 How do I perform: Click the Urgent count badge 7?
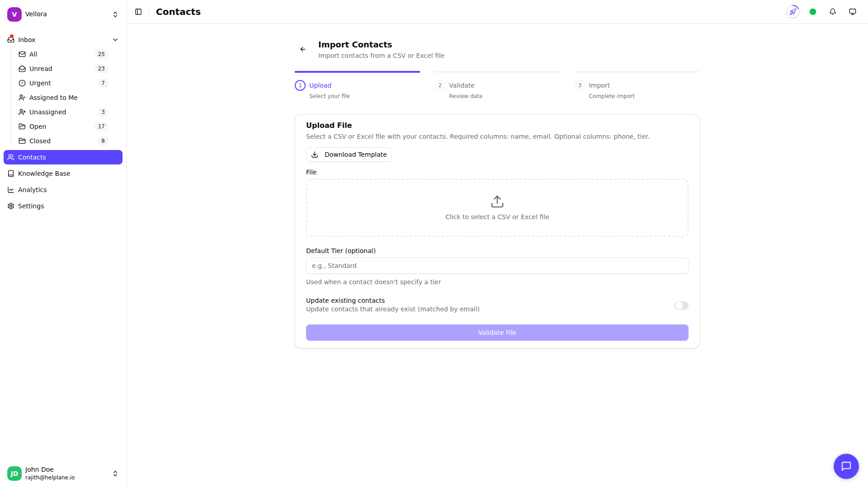(103, 83)
